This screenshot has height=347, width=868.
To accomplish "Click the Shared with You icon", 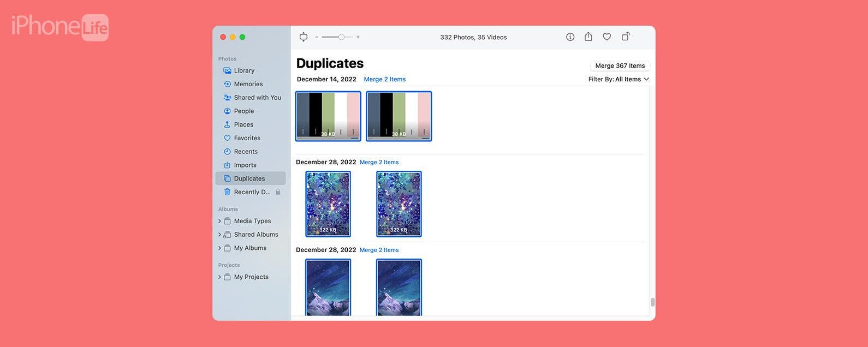I will (x=228, y=98).
